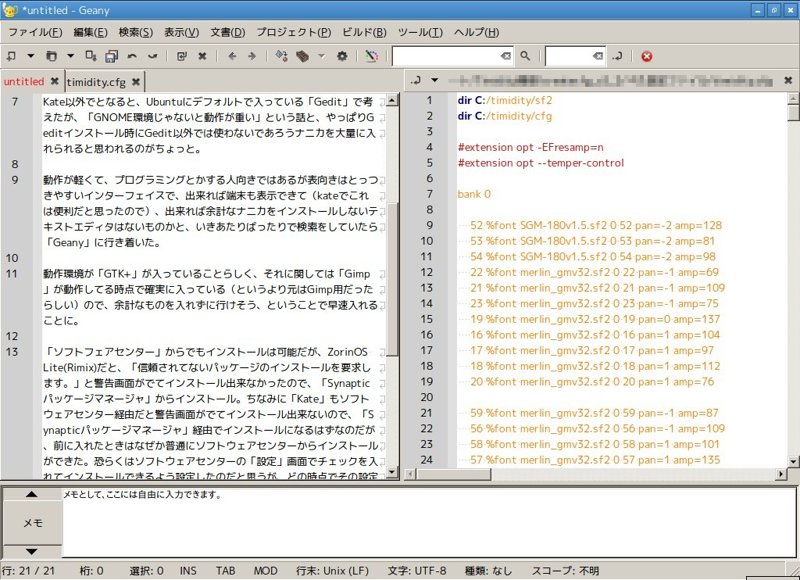Close the untitled tab
This screenshot has height=580, width=800.
point(55,81)
